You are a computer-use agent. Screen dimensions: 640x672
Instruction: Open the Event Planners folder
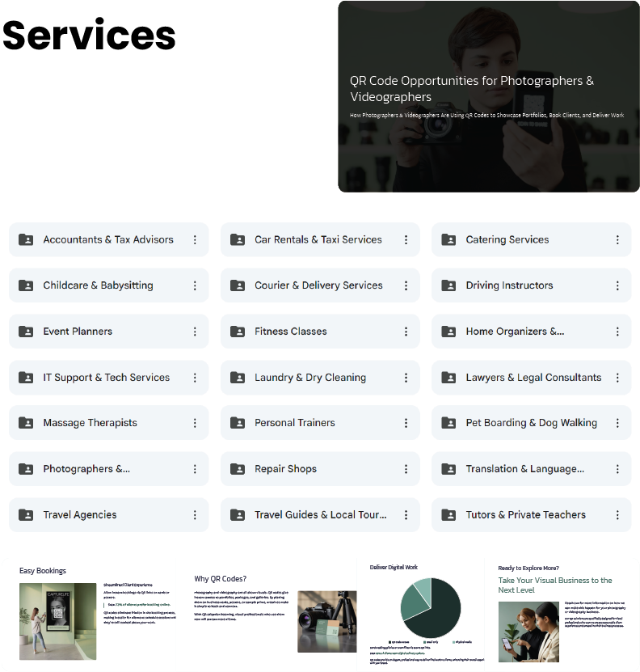[78, 332]
